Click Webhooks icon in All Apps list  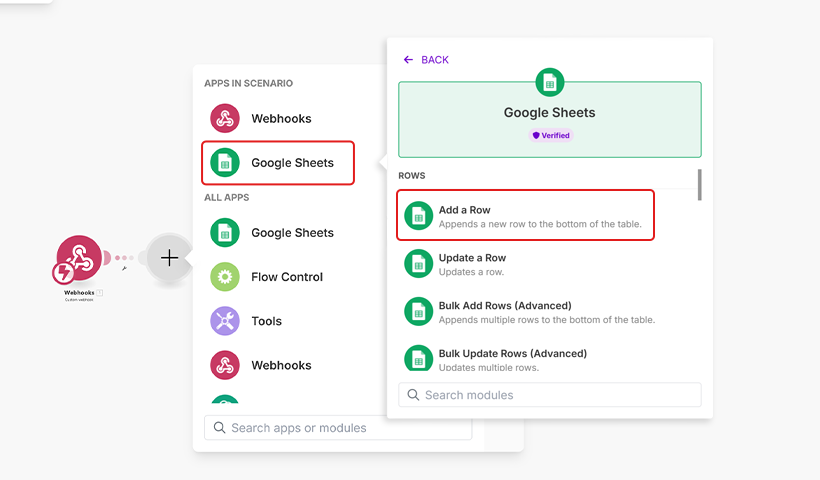pyautogui.click(x=225, y=365)
